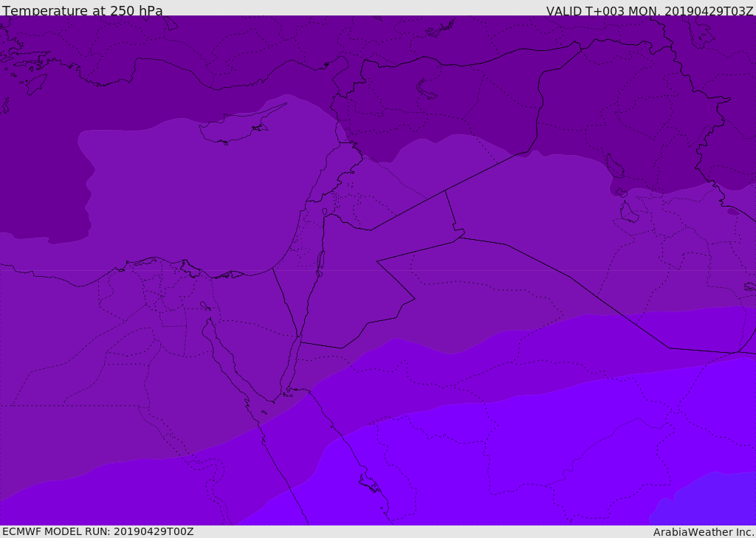Click the island of Rhodes
The width and height of the screenshot is (756, 538).
pos(36,83)
